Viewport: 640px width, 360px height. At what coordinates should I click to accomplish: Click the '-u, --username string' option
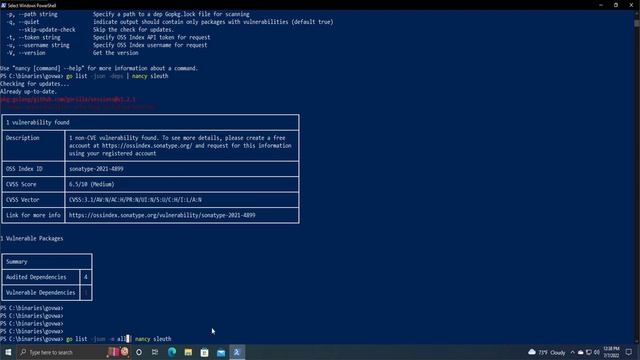[x=38, y=45]
